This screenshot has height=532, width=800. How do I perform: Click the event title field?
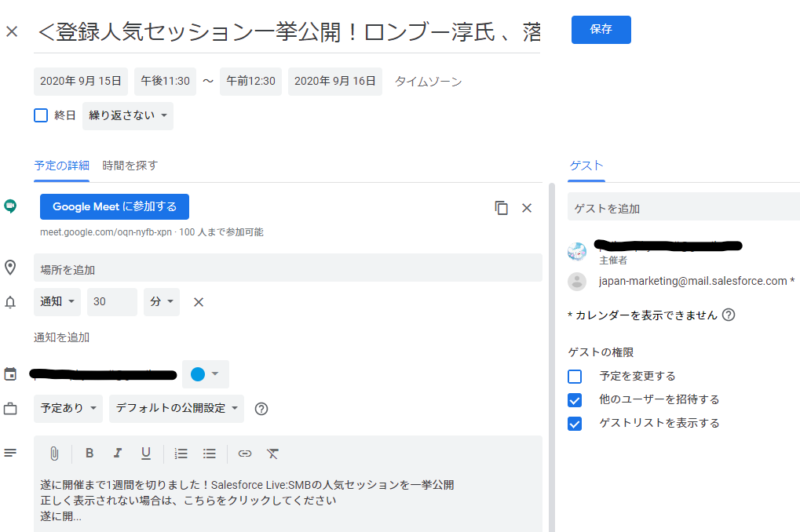287,33
